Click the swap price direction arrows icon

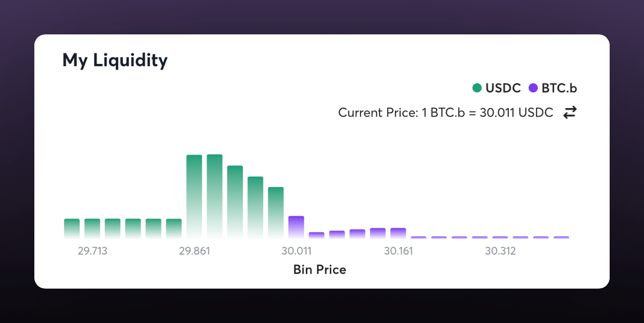569,113
